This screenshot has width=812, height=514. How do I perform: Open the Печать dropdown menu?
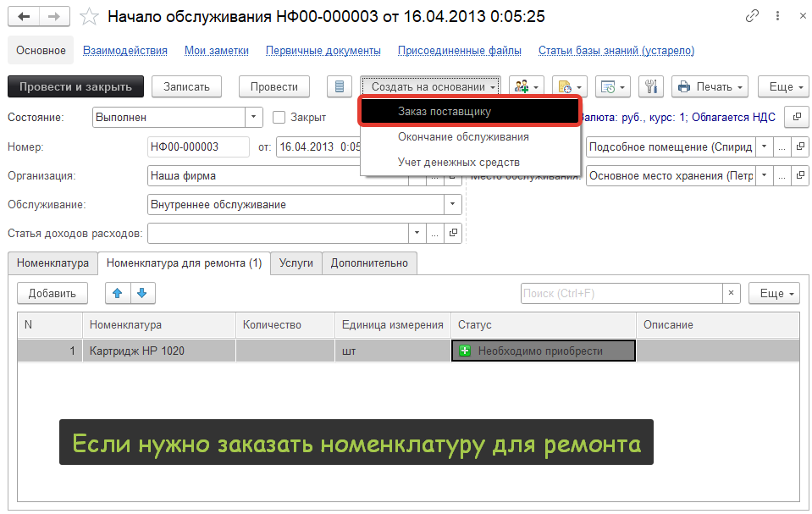coord(710,86)
